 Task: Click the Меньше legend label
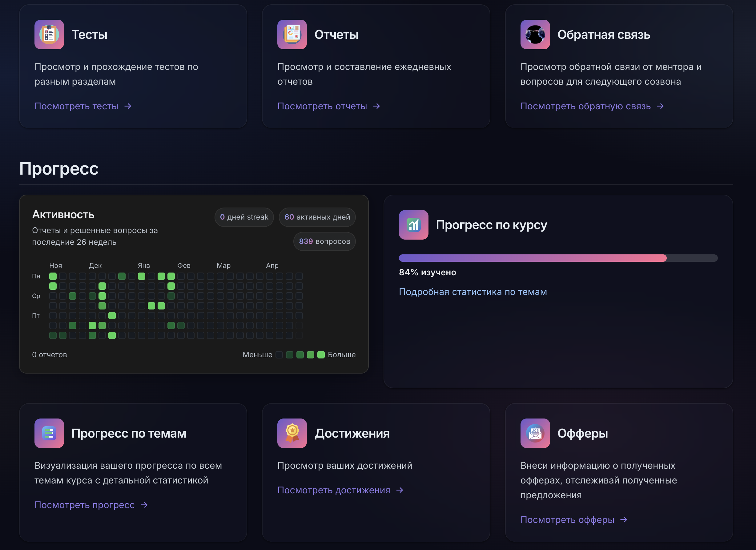[257, 355]
